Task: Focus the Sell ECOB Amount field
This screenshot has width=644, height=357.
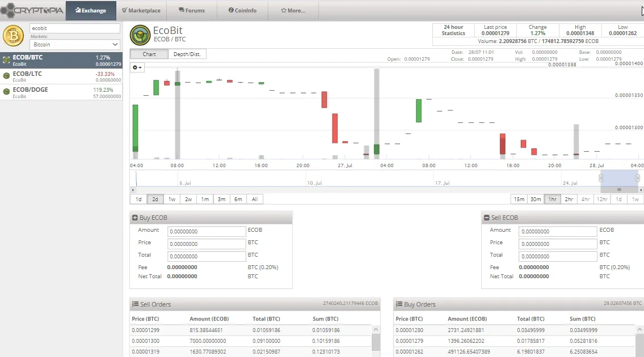Action: (558, 231)
